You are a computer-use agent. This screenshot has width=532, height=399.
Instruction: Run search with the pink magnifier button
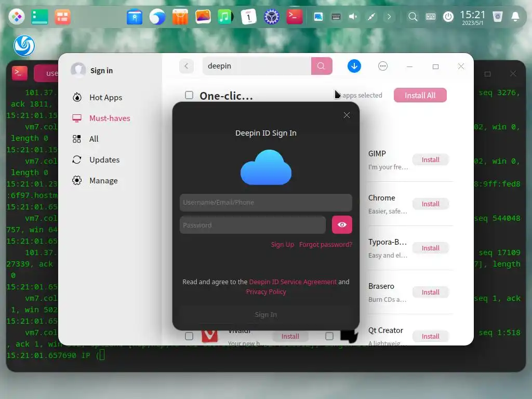pos(321,66)
